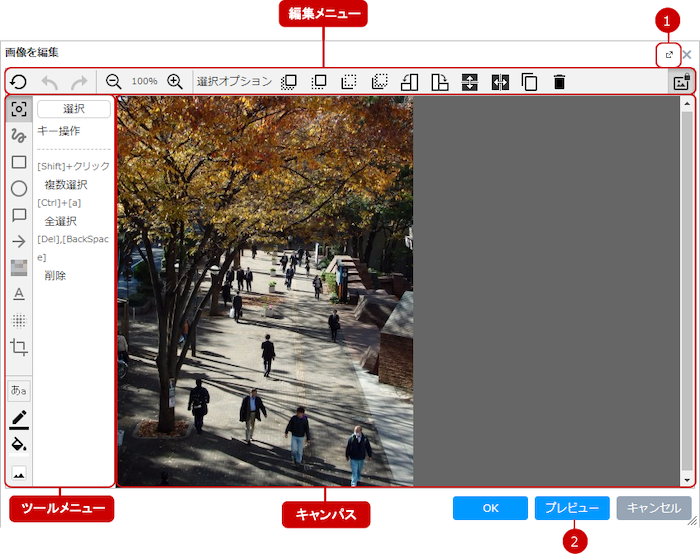Click the blue OK button
Screen dimensions: 700x554
pos(490,508)
